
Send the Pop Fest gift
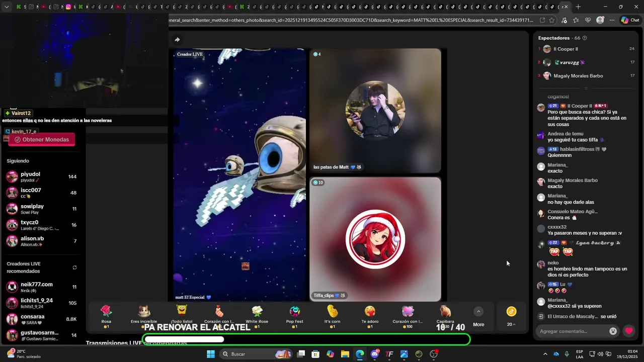[295, 316]
